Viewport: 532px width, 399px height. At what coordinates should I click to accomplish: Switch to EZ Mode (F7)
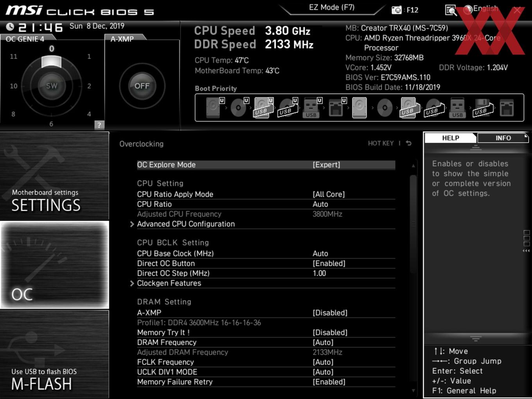click(x=332, y=7)
